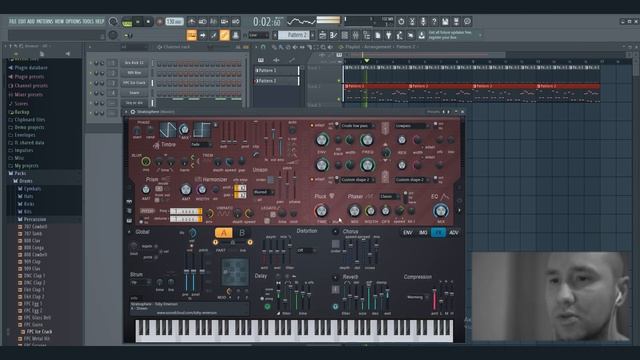Screen dimensions: 640x360
Task: Click the record button in transport
Action: (160, 22)
